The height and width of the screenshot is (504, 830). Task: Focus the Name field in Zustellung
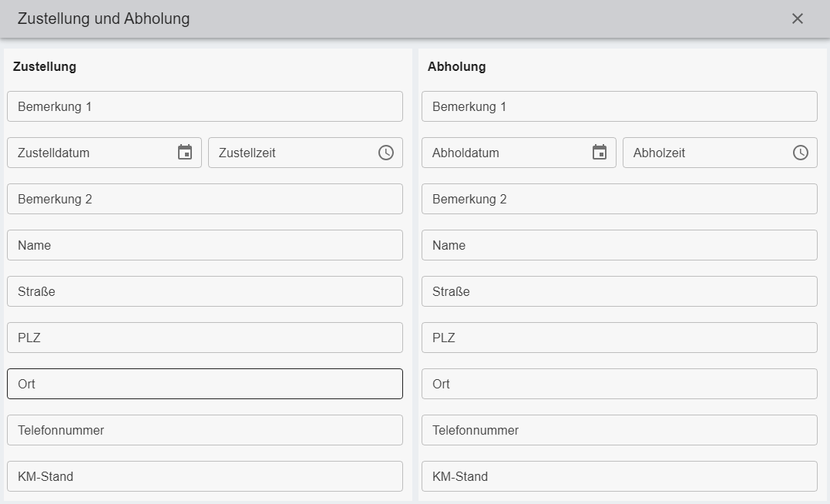(204, 245)
